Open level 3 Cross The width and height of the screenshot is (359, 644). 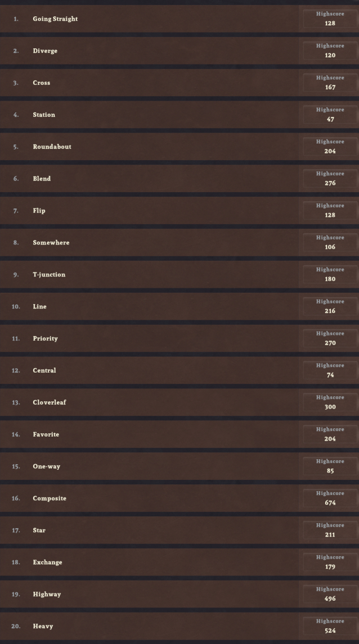[x=179, y=83]
